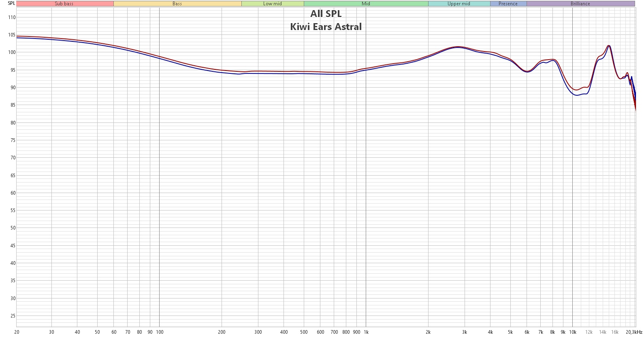Screen dimensions: 644x337
Task: Select the 400 frequency axis label
Action: (284, 332)
